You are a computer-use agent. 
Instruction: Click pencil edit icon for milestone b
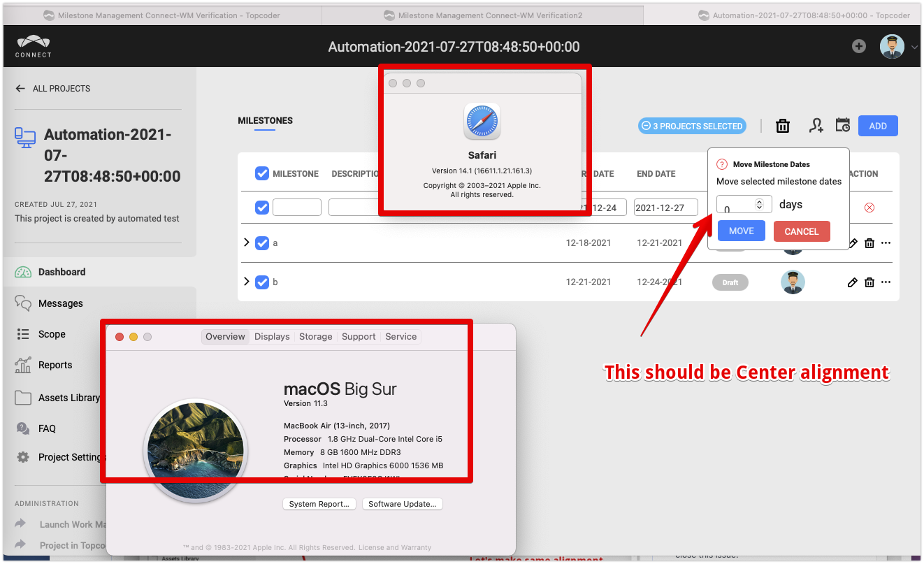(x=853, y=282)
